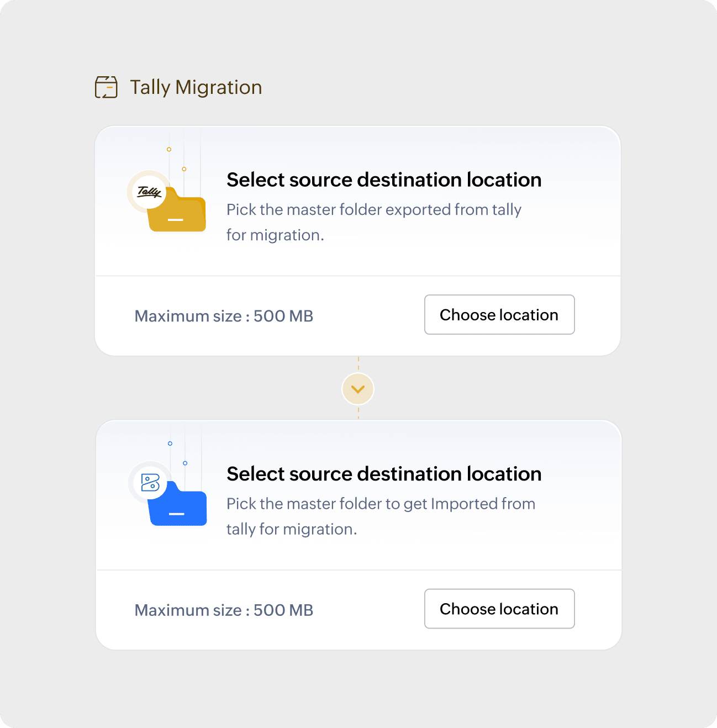Click the upper yellow dot above the Tally folder

point(169,149)
